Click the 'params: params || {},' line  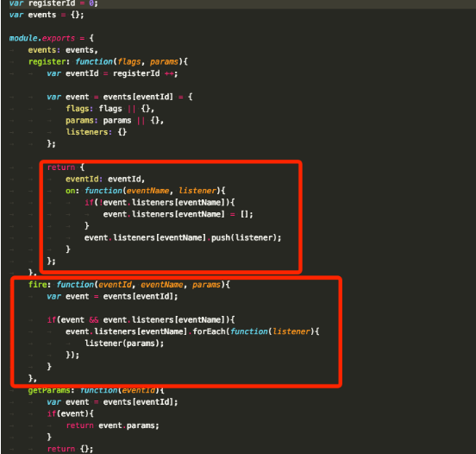(115, 121)
